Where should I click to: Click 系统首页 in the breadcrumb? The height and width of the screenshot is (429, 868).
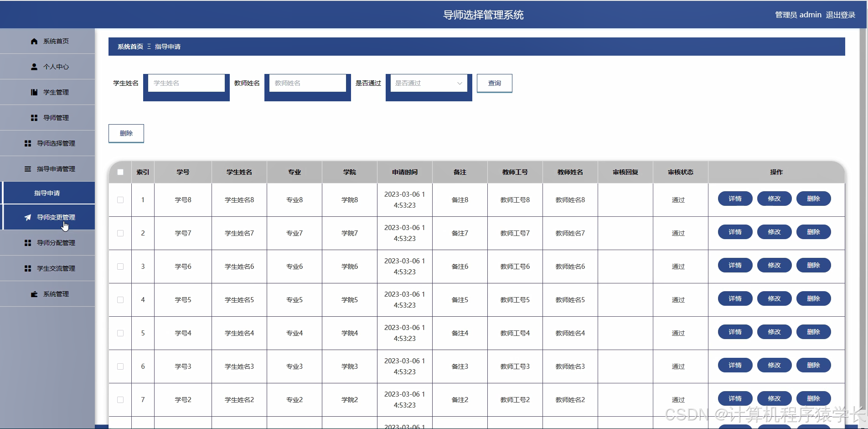coord(130,47)
